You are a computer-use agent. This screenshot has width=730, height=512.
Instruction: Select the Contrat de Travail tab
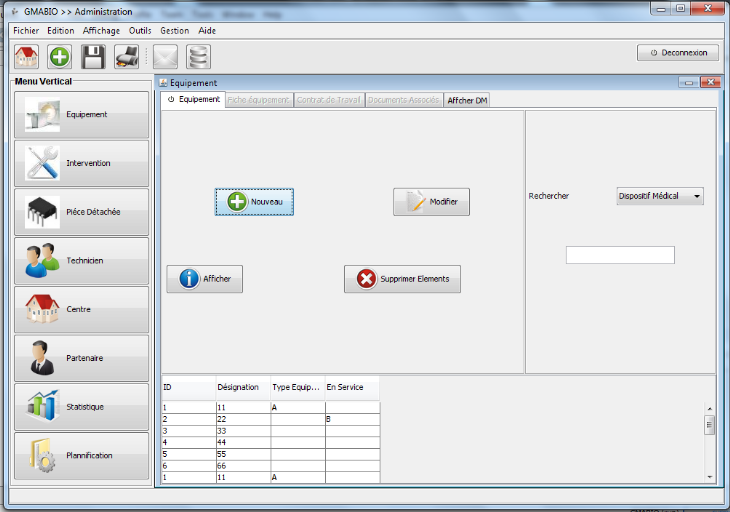click(x=329, y=100)
